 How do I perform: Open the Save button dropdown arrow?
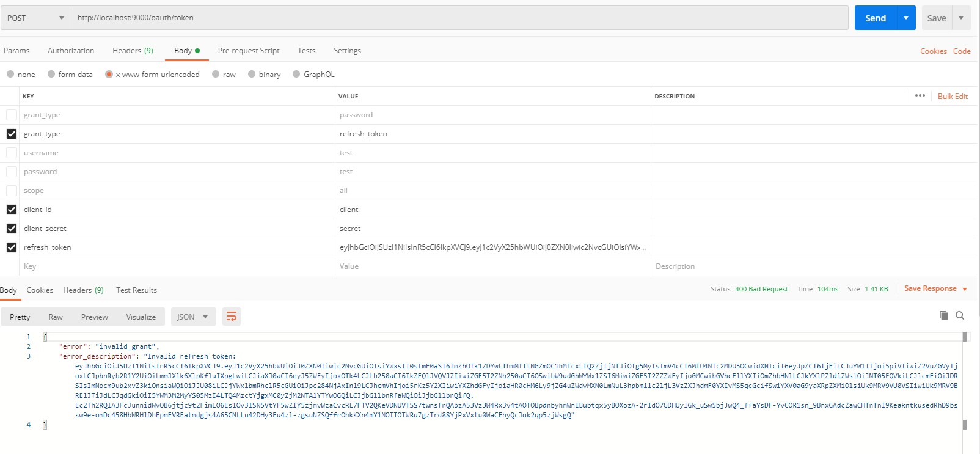click(x=961, y=18)
